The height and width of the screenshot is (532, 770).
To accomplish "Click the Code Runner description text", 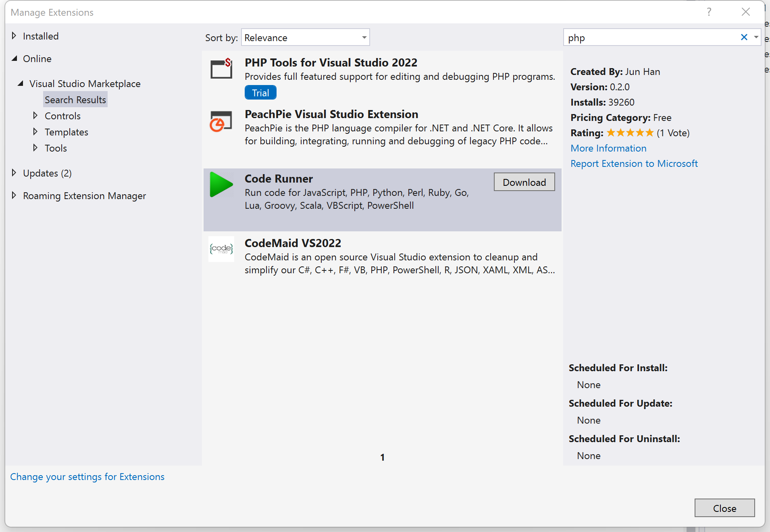I will point(357,199).
